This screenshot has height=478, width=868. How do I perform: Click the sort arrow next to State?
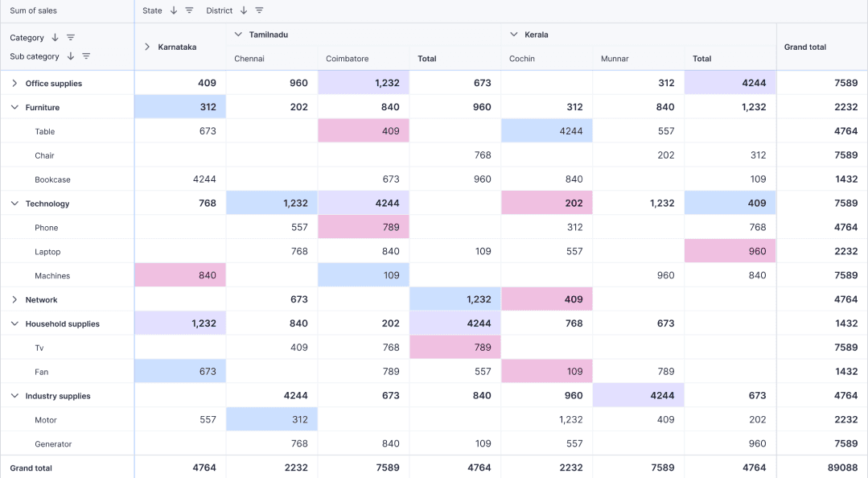[x=173, y=10]
